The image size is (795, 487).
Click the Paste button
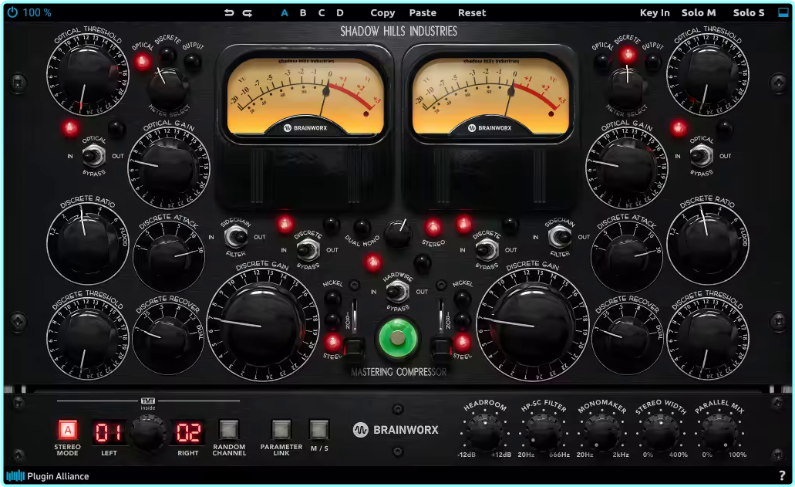click(x=422, y=13)
